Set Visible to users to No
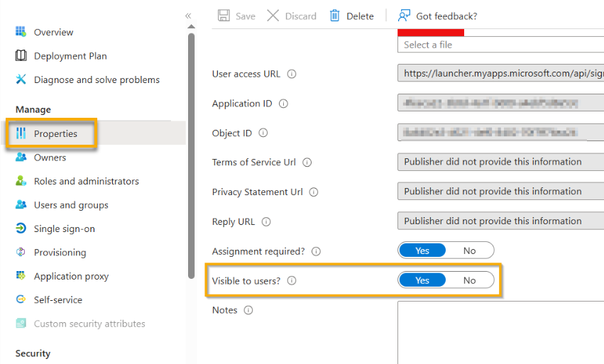 pos(469,280)
